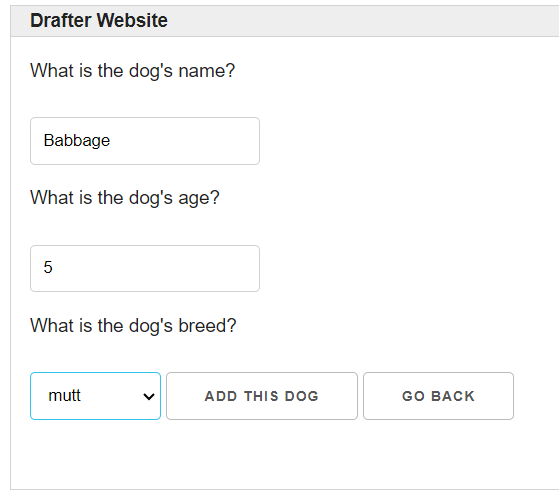Viewport: 559px width, 497px height.
Task: Click the GO BACK button
Action: point(438,396)
